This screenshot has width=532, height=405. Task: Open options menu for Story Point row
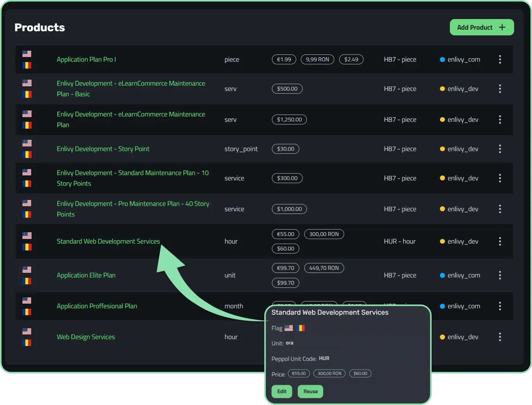point(500,149)
